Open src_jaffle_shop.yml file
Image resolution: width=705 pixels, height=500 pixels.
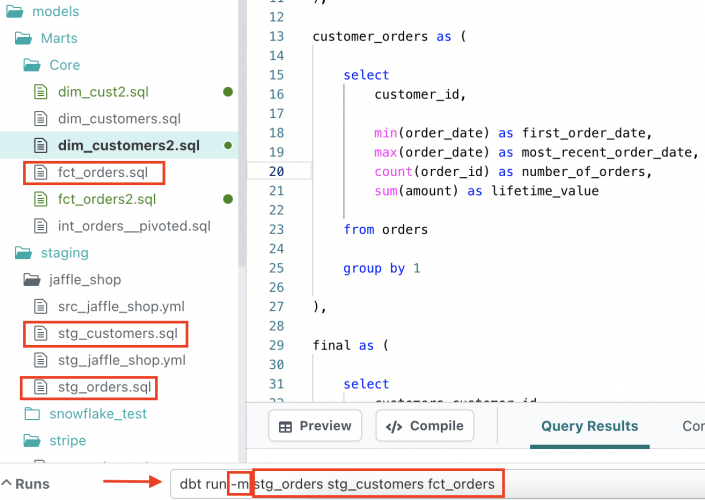pos(120,306)
